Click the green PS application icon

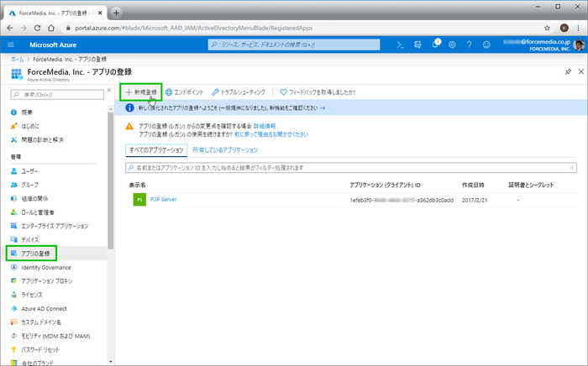point(139,200)
